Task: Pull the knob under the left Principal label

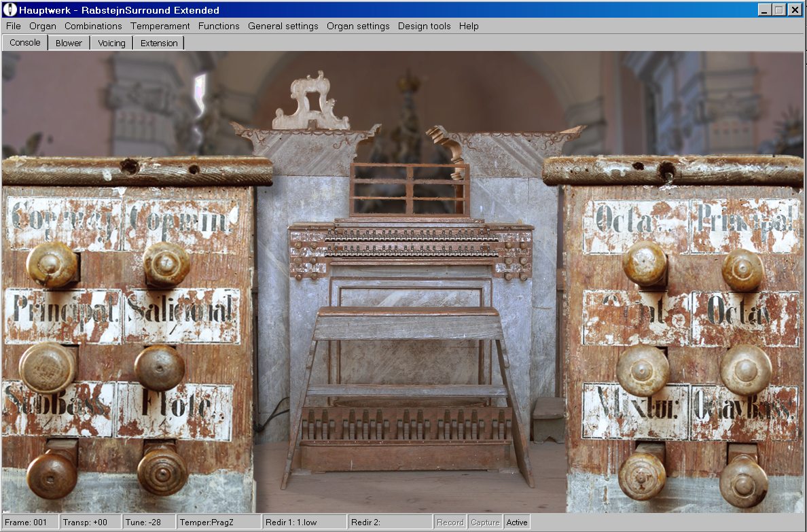Action: [48, 368]
